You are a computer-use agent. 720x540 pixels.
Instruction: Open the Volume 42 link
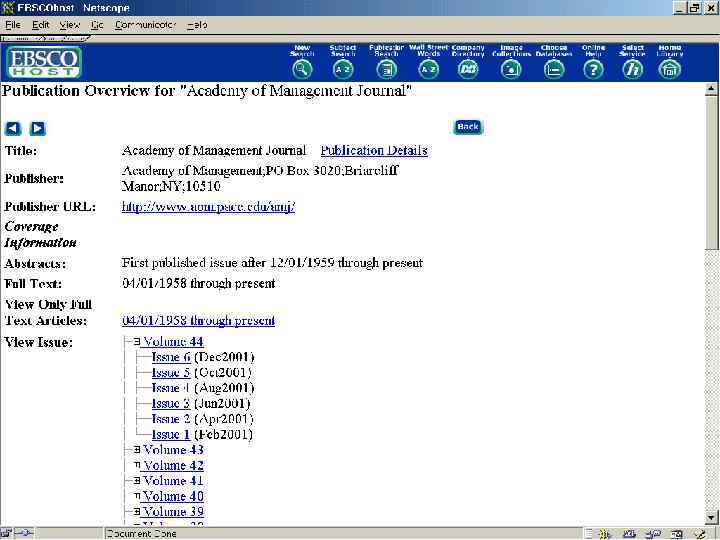[173, 465]
